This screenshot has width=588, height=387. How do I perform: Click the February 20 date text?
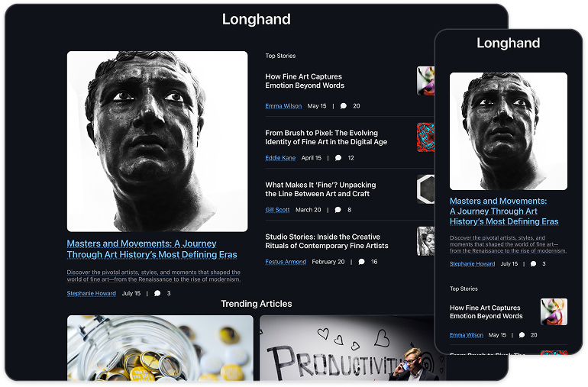pyautogui.click(x=328, y=262)
